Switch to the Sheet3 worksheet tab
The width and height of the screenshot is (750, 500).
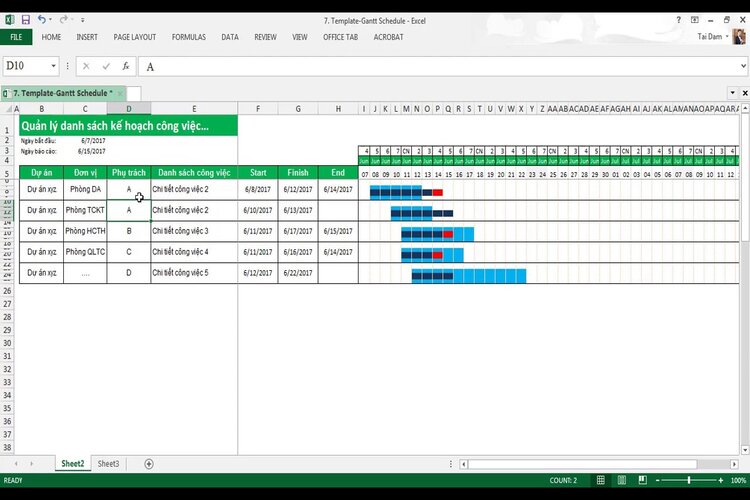[x=109, y=464]
